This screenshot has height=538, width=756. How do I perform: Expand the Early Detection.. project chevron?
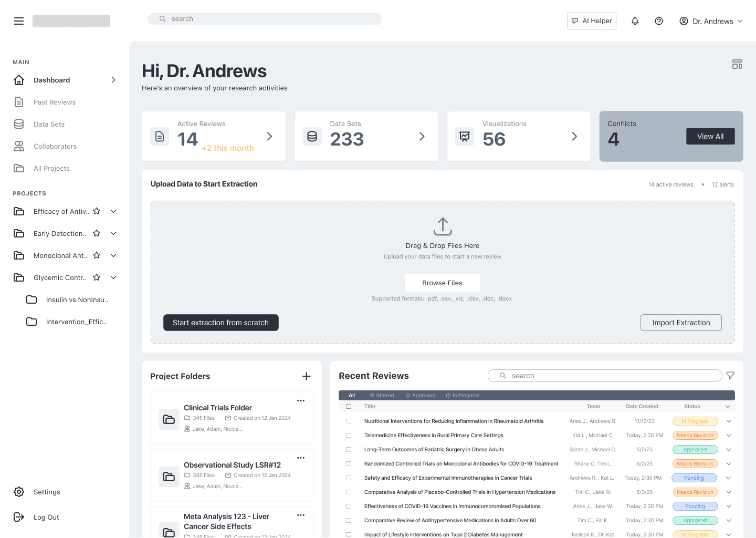pyautogui.click(x=113, y=233)
